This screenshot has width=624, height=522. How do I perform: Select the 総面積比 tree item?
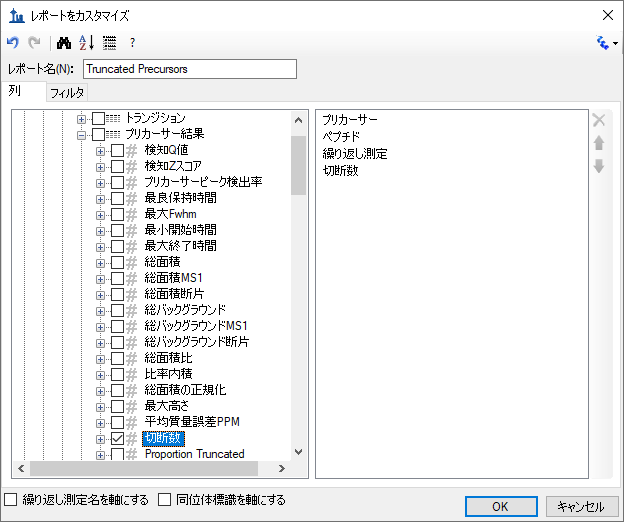(168, 358)
